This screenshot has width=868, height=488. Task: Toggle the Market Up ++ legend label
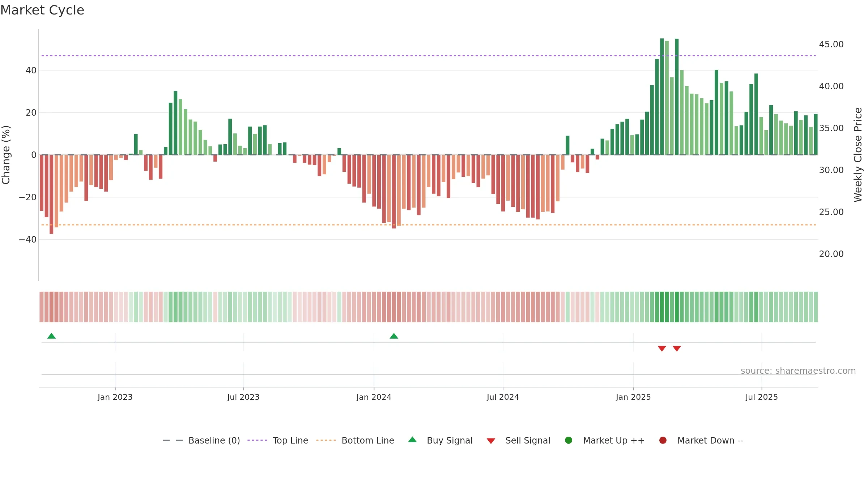click(x=614, y=440)
